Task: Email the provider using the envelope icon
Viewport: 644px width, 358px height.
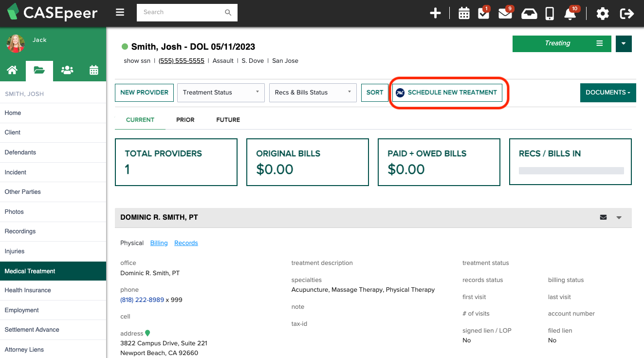Action: pyautogui.click(x=603, y=217)
